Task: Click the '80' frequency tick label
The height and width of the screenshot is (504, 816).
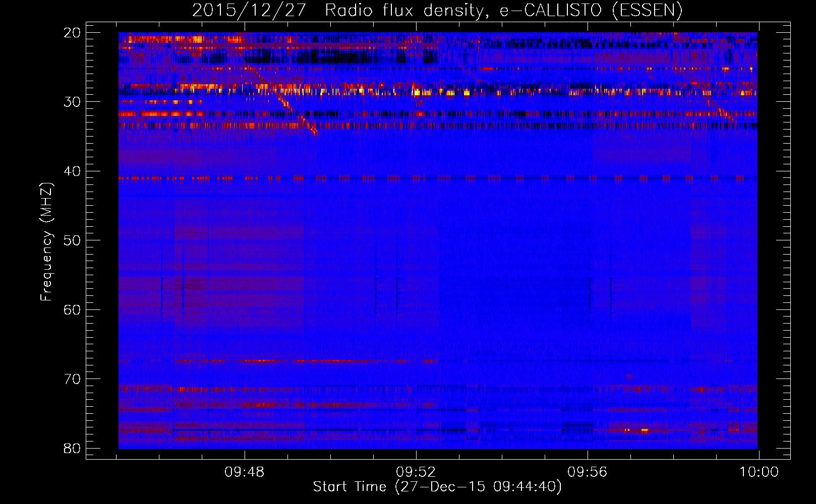Action: click(72, 448)
